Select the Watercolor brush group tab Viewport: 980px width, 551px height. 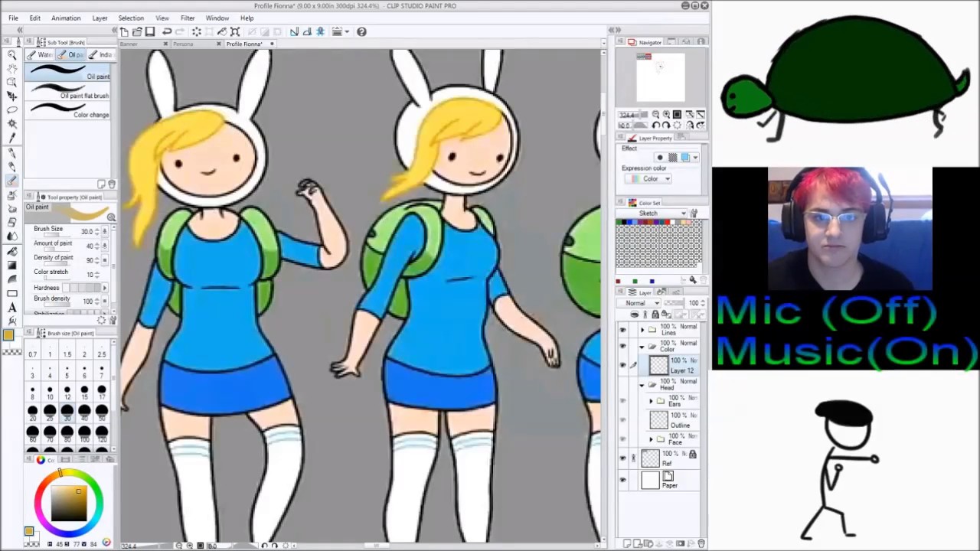[x=41, y=55]
